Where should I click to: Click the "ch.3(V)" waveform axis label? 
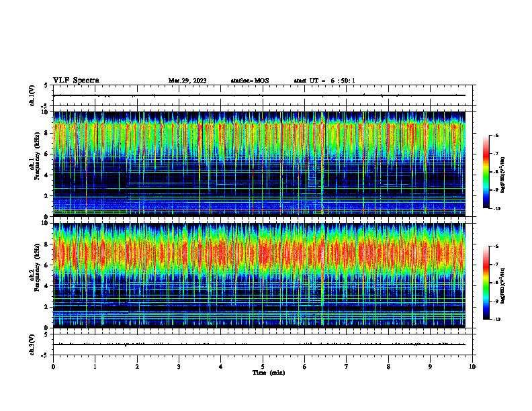[32, 345]
